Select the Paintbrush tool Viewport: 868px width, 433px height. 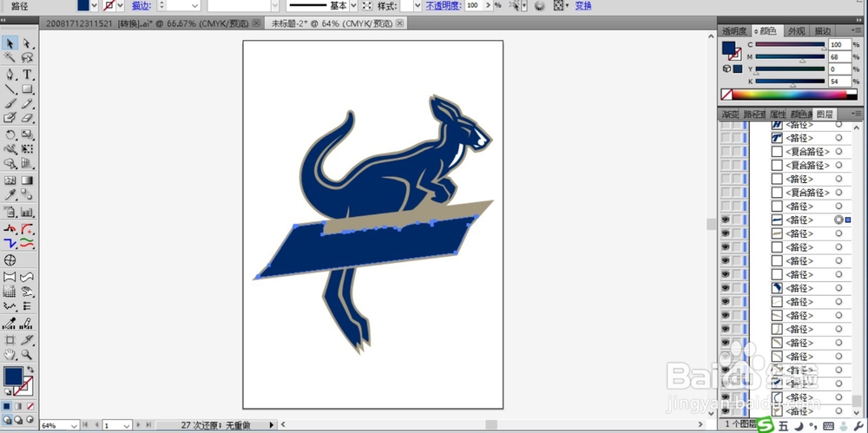(x=10, y=103)
